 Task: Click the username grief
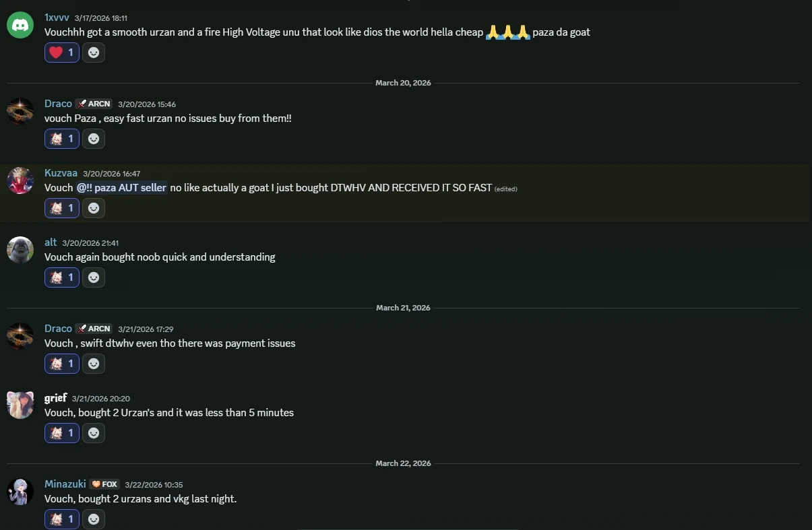56,398
